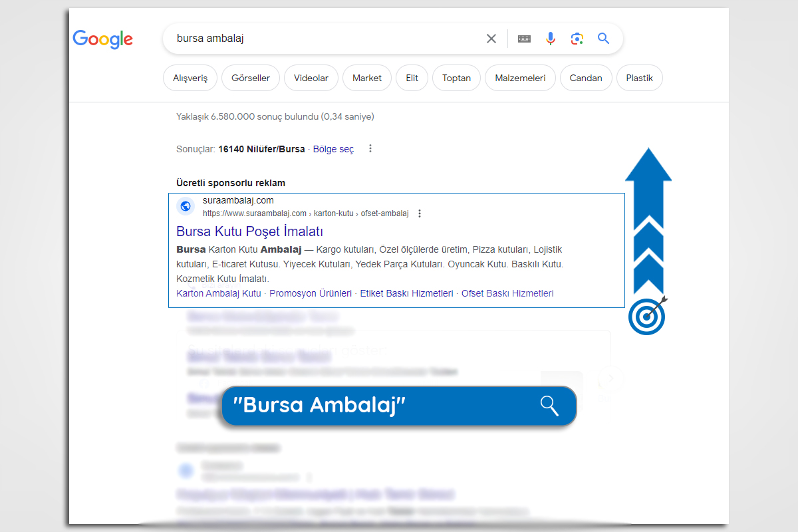798x532 pixels.
Task: Switch to the Görseller filter chip
Action: click(251, 78)
